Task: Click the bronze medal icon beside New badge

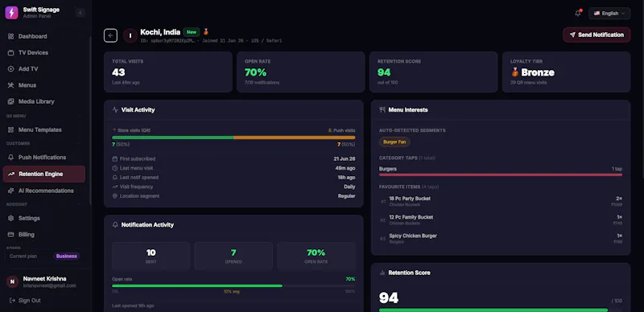Action: pos(206,31)
